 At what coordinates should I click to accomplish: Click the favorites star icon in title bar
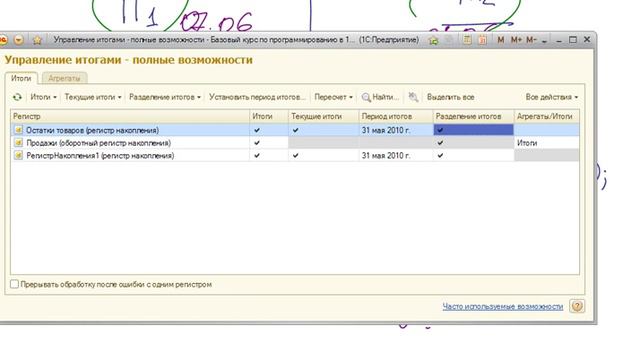[x=38, y=40]
